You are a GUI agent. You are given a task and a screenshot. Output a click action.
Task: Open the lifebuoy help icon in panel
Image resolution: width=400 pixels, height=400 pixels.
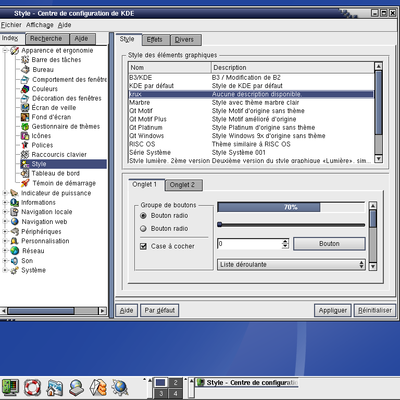(32, 388)
